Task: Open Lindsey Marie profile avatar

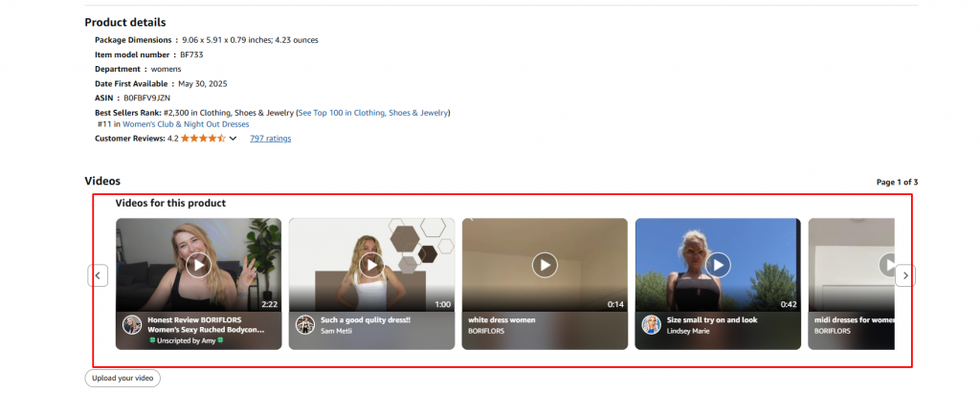Action: [651, 324]
